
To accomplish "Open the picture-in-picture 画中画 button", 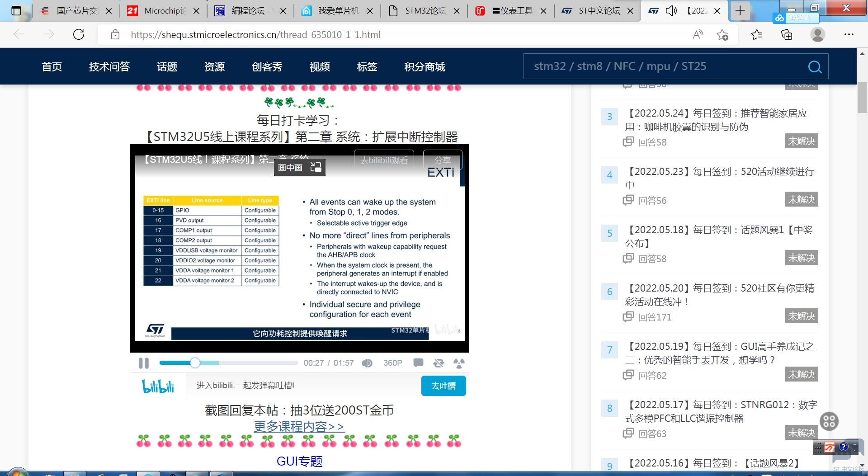I will pos(299,168).
